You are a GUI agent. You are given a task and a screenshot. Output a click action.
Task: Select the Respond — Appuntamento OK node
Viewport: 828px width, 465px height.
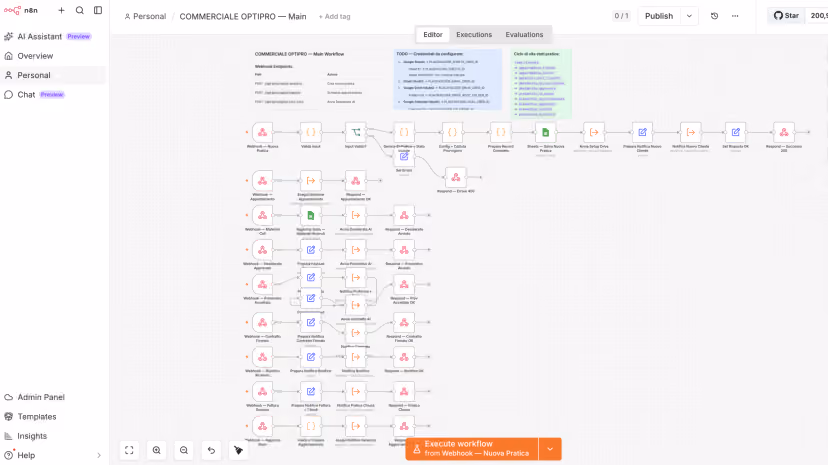coord(356,181)
